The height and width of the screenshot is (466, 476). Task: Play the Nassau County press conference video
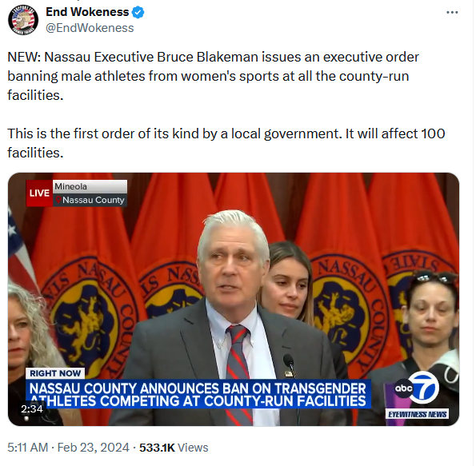(x=234, y=299)
